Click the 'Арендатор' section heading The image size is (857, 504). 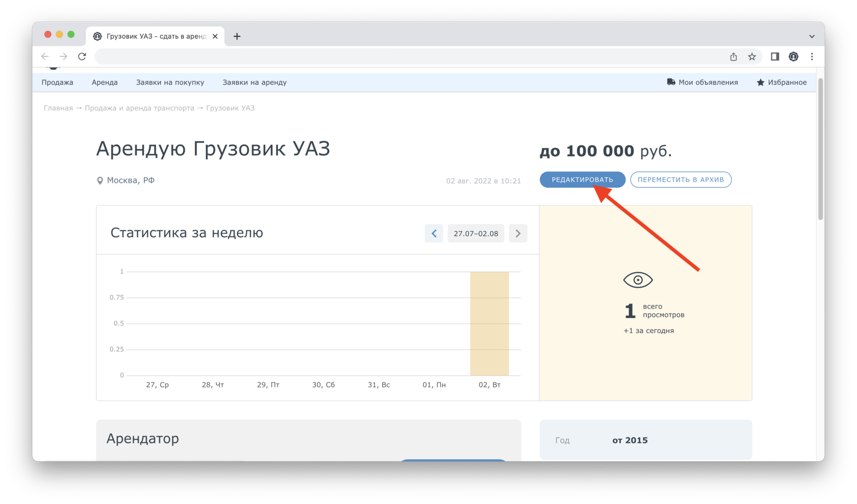point(143,439)
